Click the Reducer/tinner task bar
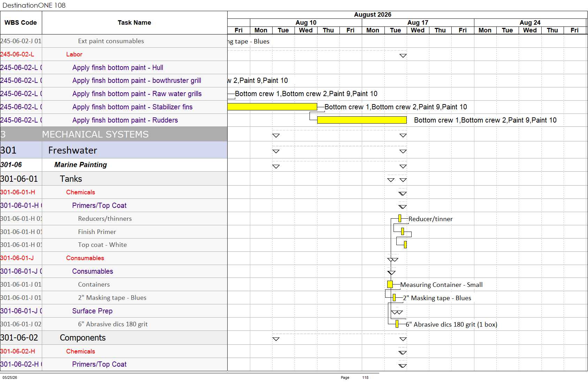This screenshot has height=382, width=588. [400, 219]
